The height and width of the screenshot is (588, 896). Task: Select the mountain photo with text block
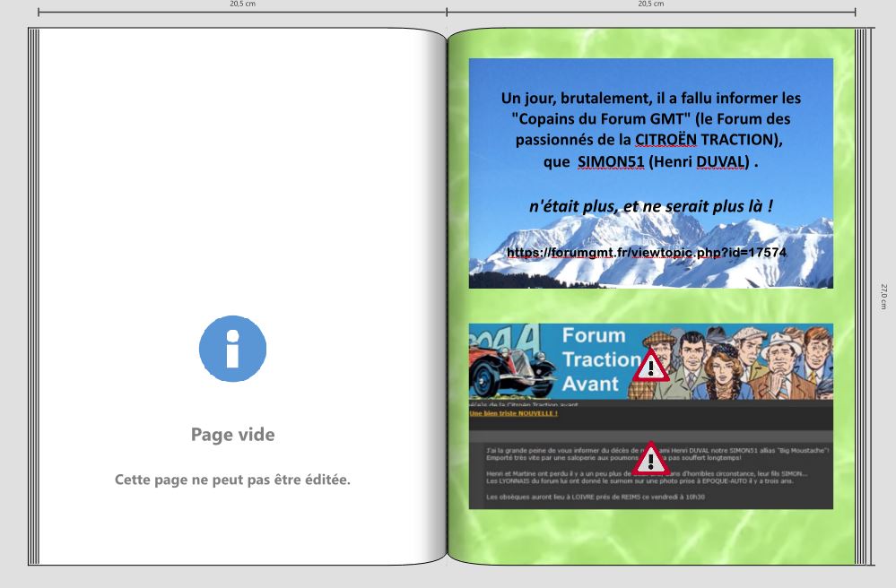[651, 173]
